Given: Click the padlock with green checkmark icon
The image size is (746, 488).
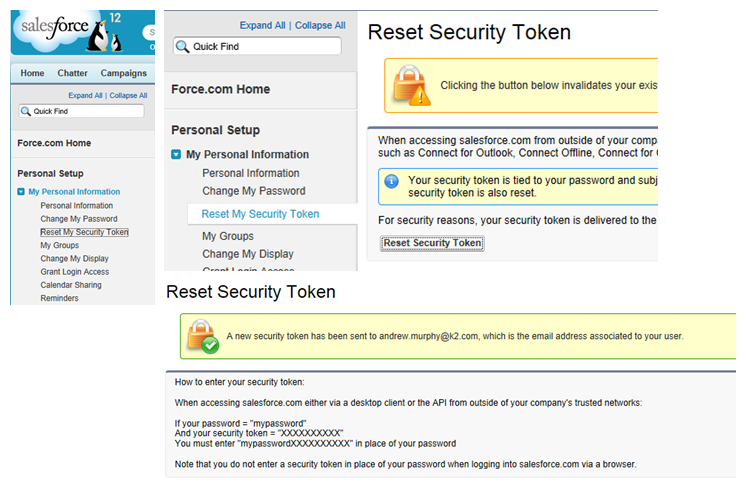Looking at the screenshot, I should click(x=201, y=336).
